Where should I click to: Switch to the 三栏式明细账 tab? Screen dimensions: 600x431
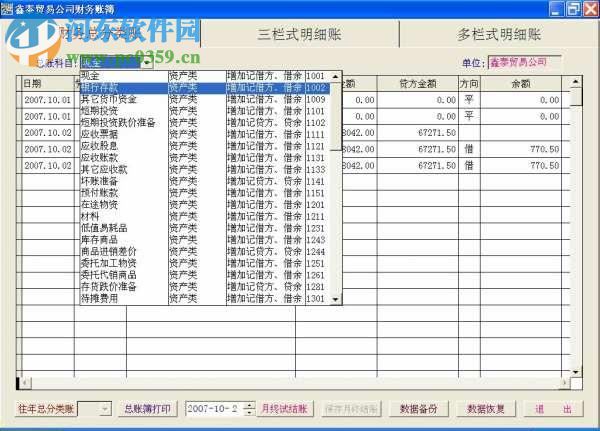(x=300, y=34)
